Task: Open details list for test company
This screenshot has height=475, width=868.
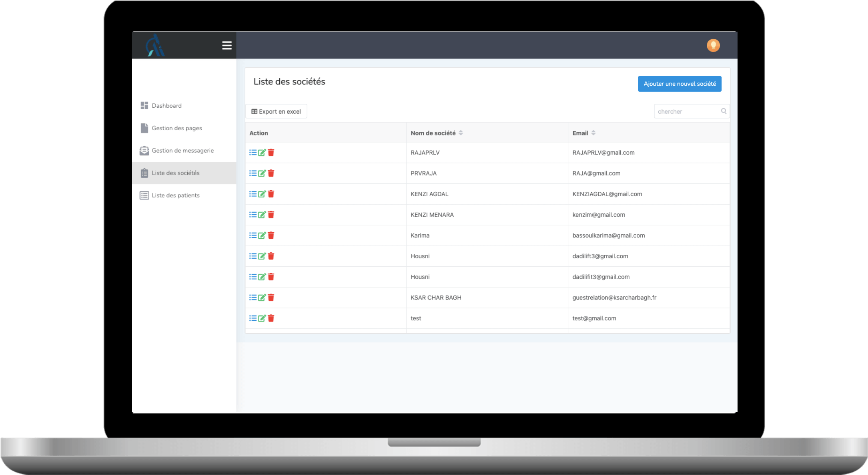Action: coord(253,318)
